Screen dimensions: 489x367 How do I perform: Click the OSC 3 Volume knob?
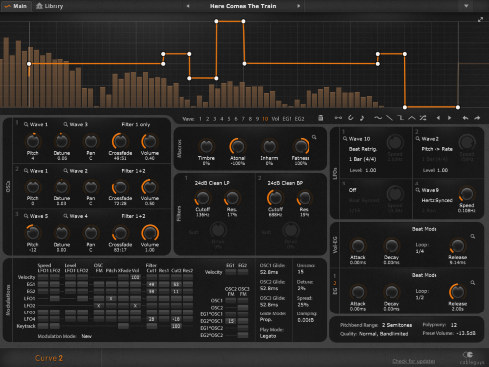(x=150, y=233)
